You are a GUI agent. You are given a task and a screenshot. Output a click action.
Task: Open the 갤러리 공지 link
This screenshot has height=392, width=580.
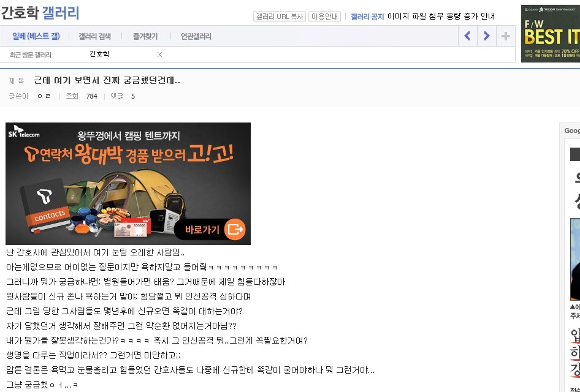pyautogui.click(x=367, y=17)
